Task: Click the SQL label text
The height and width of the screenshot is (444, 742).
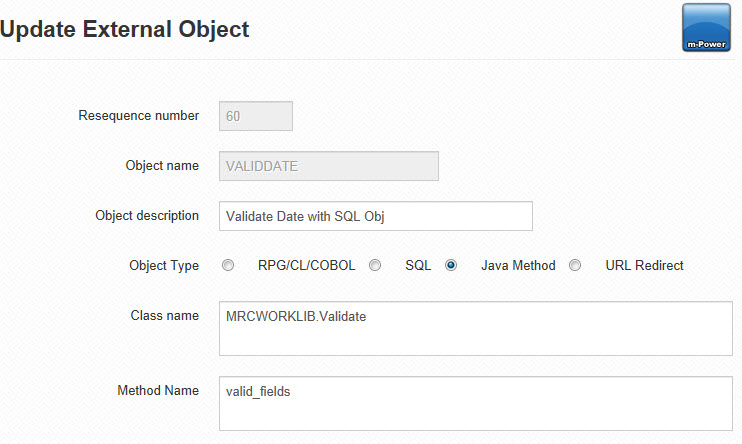Action: coord(418,266)
